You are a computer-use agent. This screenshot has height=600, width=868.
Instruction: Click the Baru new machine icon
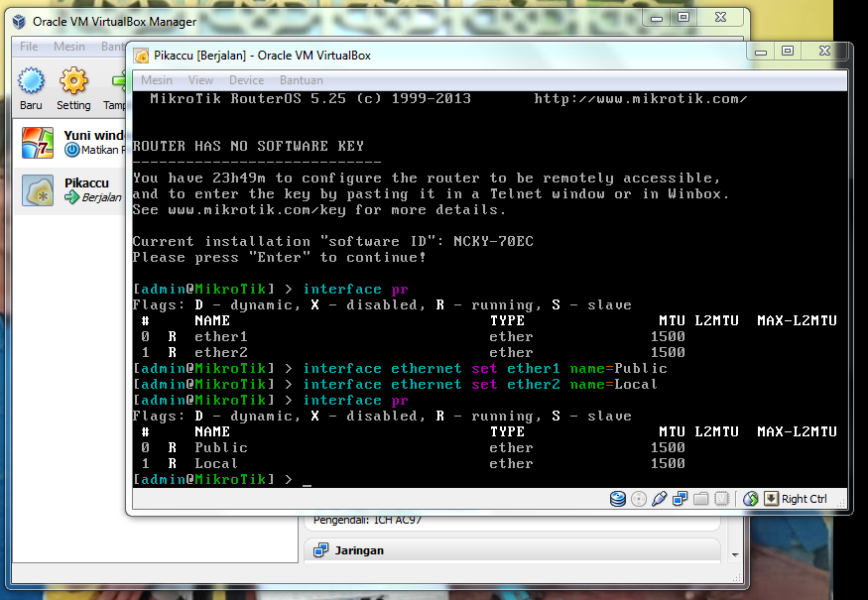(31, 80)
